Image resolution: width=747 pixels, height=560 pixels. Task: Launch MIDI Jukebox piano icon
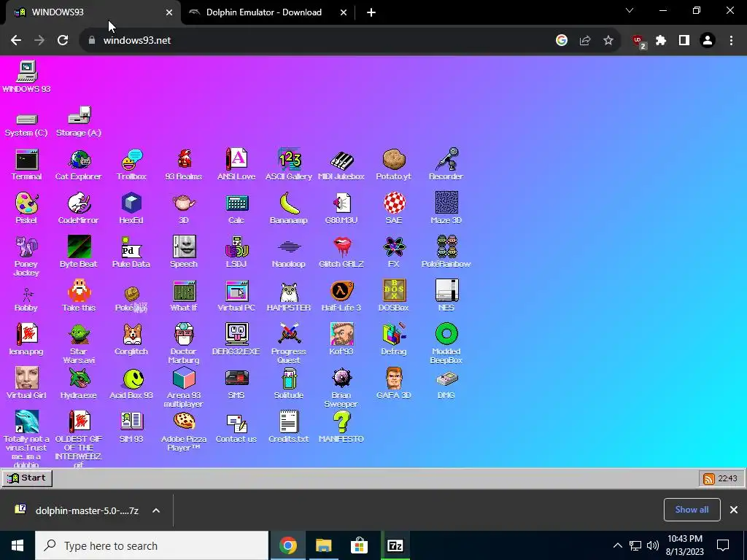click(341, 165)
